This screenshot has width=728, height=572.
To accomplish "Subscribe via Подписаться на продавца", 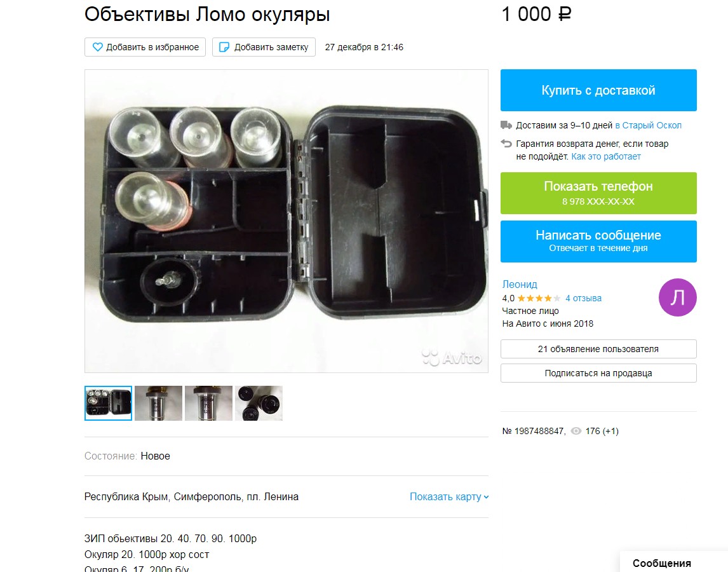I will click(x=598, y=373).
